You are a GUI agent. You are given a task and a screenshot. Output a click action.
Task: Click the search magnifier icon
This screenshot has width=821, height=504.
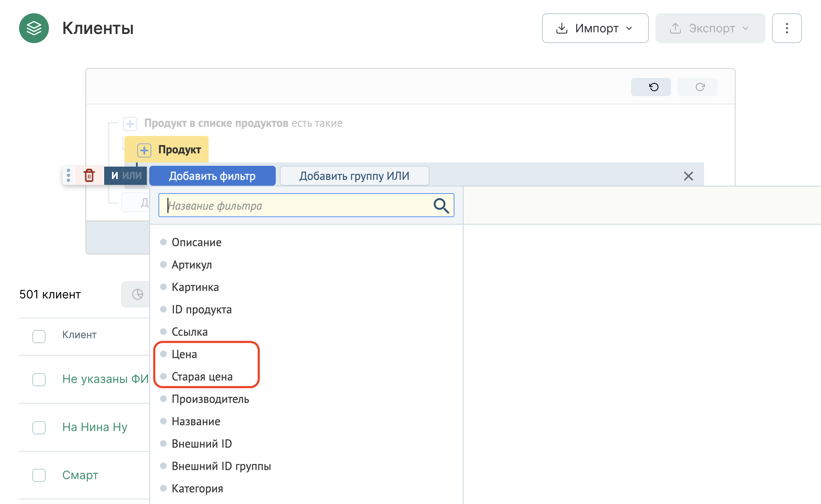[x=441, y=206]
